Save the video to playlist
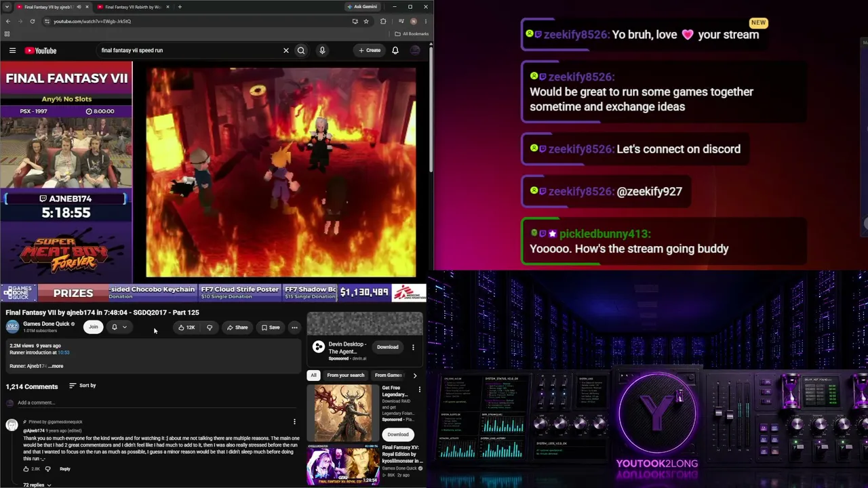This screenshot has height=488, width=868. coord(271,327)
